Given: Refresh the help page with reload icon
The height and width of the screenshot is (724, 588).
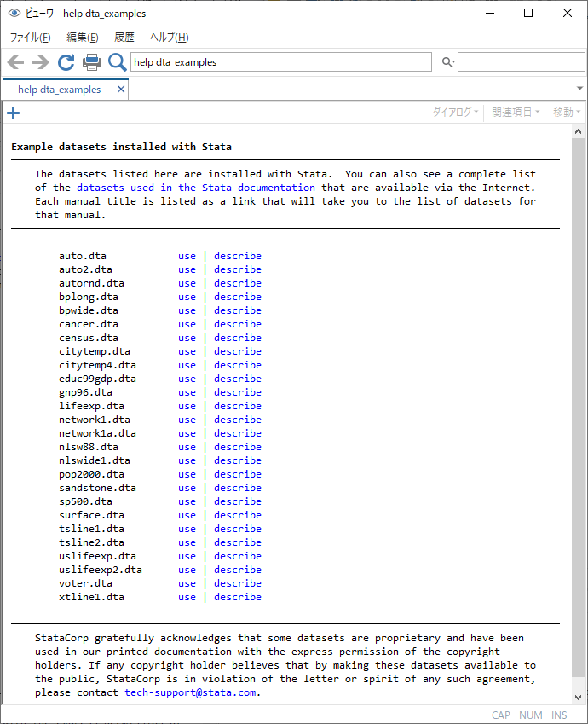Looking at the screenshot, I should (x=66, y=62).
